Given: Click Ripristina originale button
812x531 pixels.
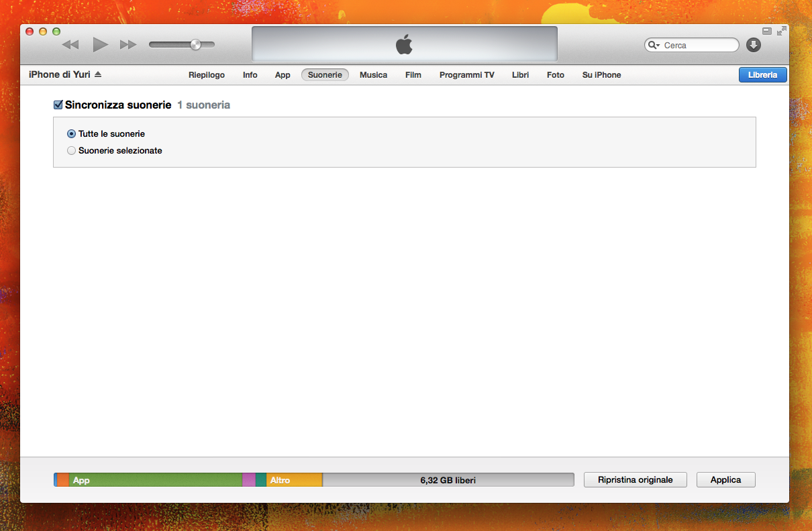Looking at the screenshot, I should [x=636, y=480].
